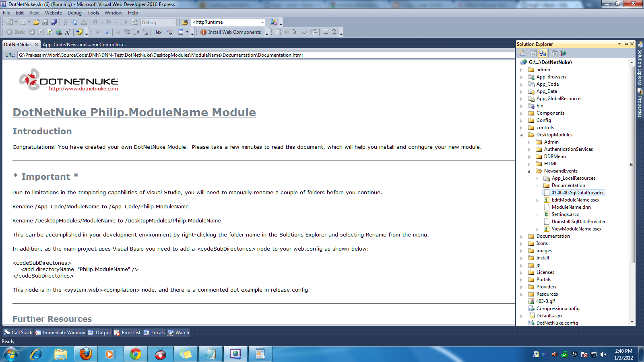Open the Tools menu
Viewport: 644px width, 362px height.
tap(93, 13)
